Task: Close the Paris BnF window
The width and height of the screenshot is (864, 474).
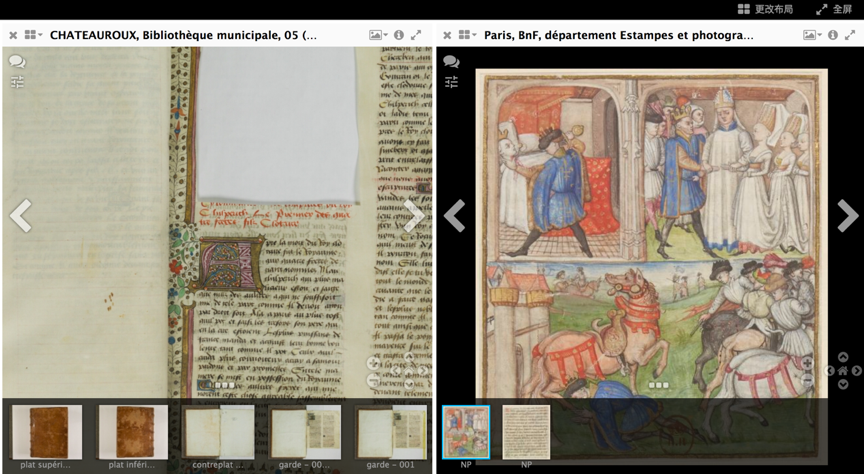Action: [x=447, y=35]
